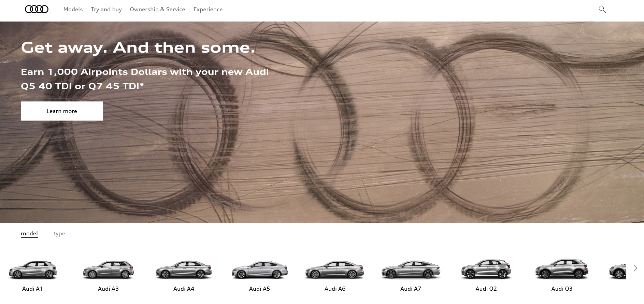Click the Learn more button
Screen dimensions: 644x304
62,111
